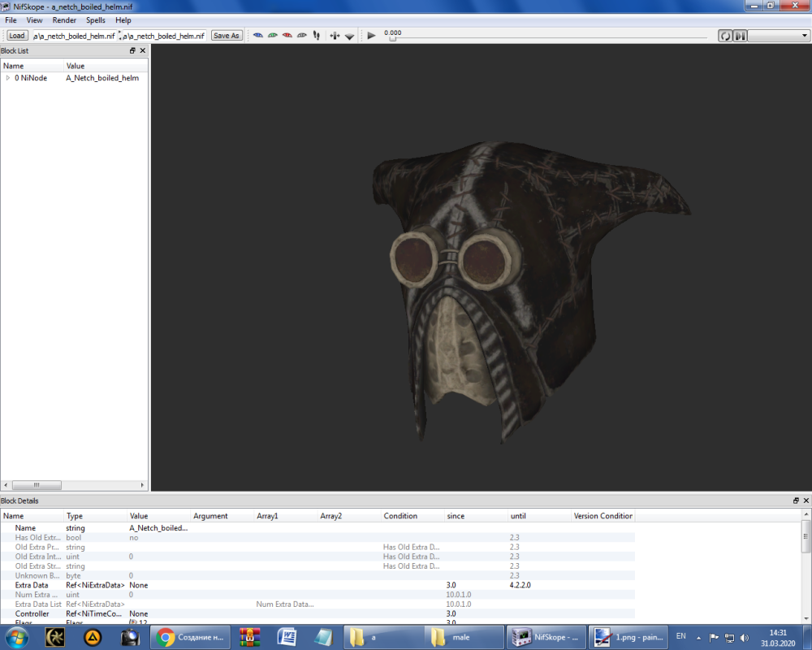Open the Help menu
Image resolution: width=812 pixels, height=650 pixels.
(123, 19)
